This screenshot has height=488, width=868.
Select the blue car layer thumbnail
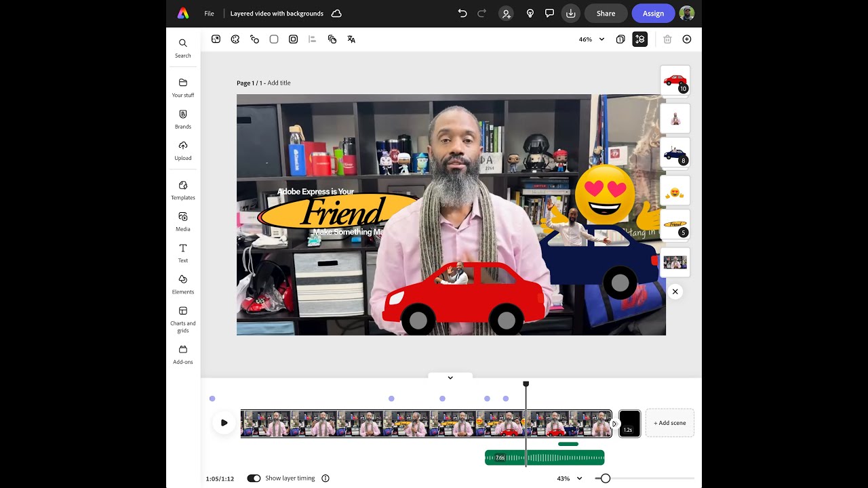coord(675,154)
